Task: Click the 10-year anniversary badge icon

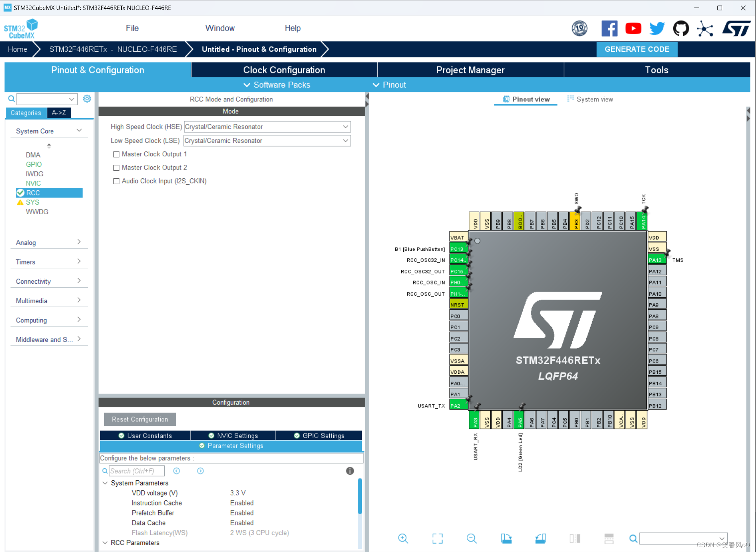Action: [x=579, y=29]
